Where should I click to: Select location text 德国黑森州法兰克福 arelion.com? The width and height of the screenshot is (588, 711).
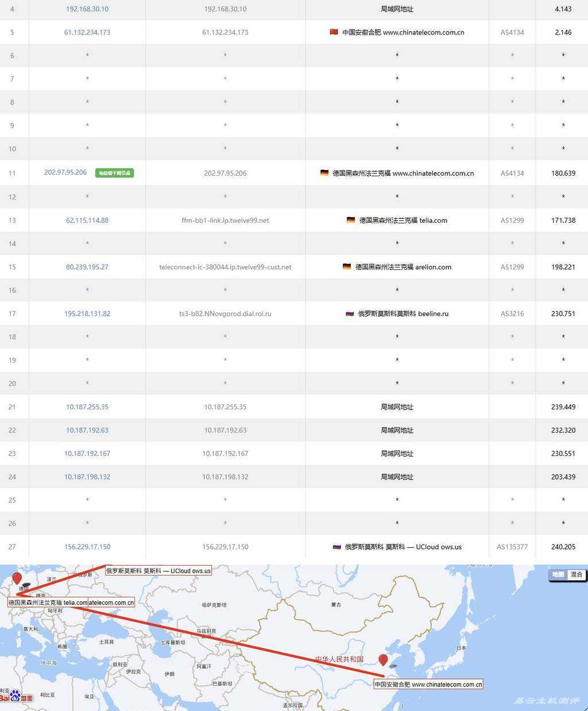pos(403,267)
